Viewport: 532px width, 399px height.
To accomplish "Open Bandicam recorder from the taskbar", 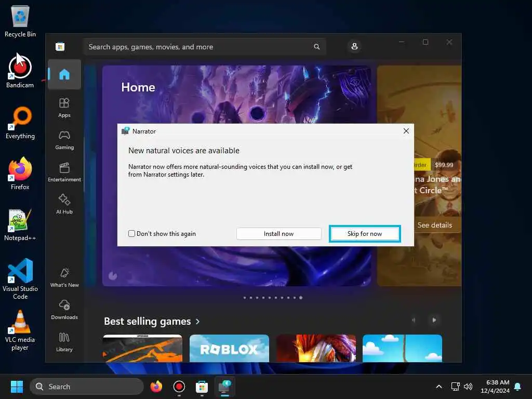I will click(179, 387).
